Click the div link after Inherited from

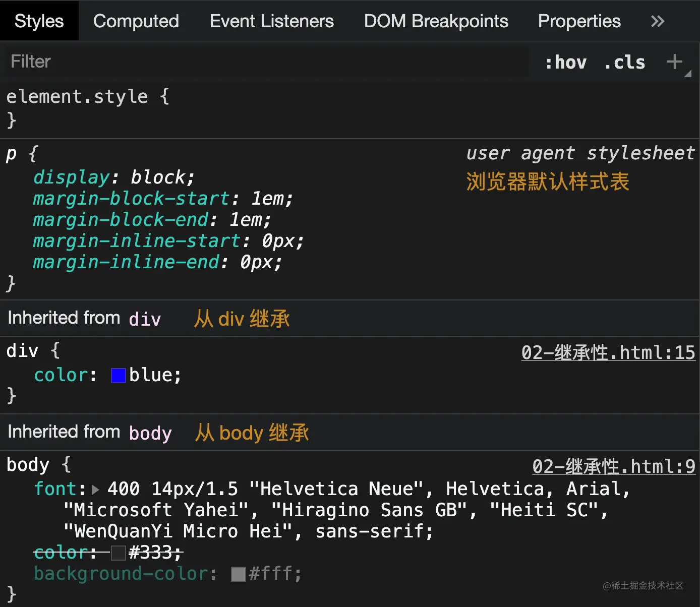coord(145,319)
